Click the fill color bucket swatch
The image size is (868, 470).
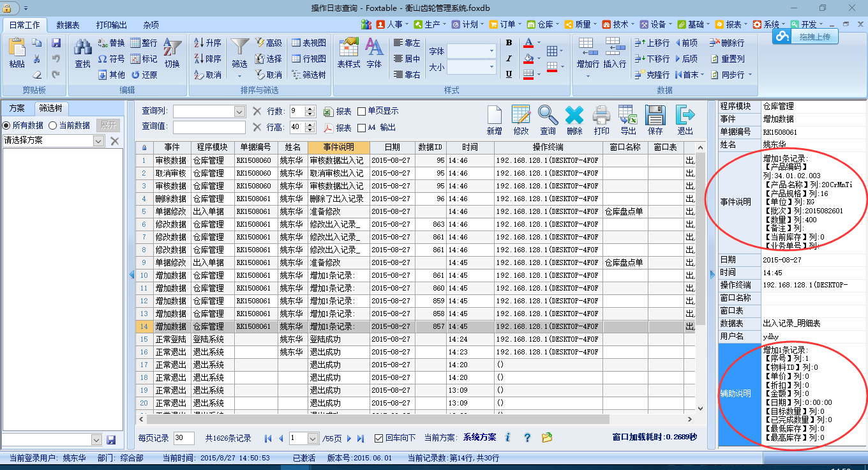click(528, 59)
